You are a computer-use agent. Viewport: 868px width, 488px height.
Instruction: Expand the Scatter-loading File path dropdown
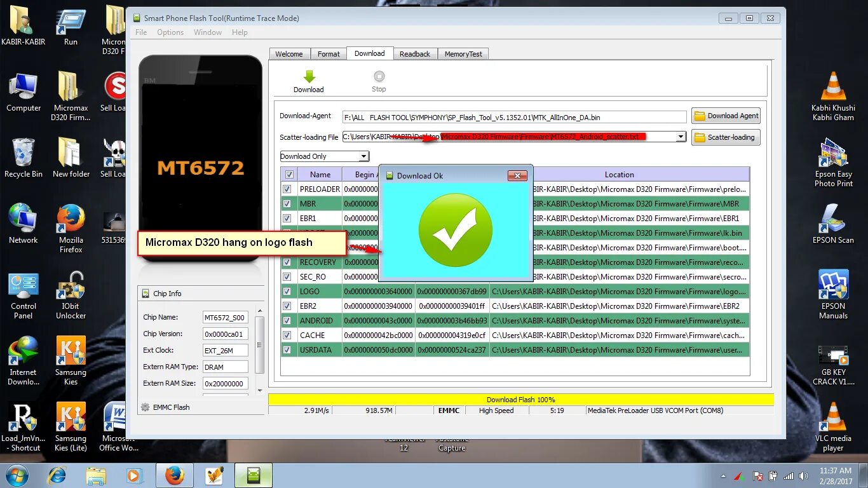point(681,137)
